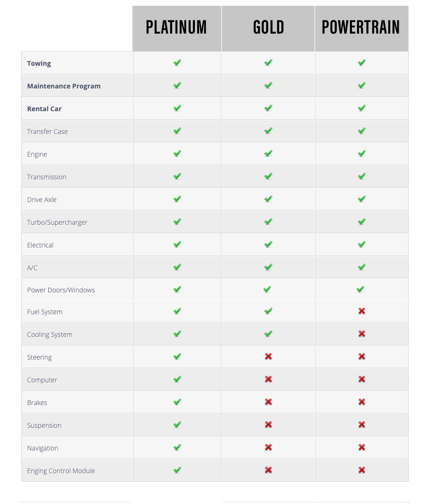Click the Drive Axle row label
Image resolution: width=437 pixels, height=504 pixels.
(42, 200)
